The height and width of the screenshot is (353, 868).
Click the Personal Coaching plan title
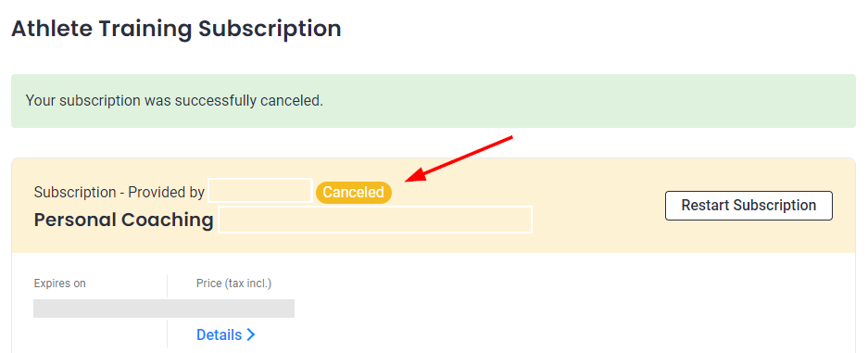click(123, 220)
